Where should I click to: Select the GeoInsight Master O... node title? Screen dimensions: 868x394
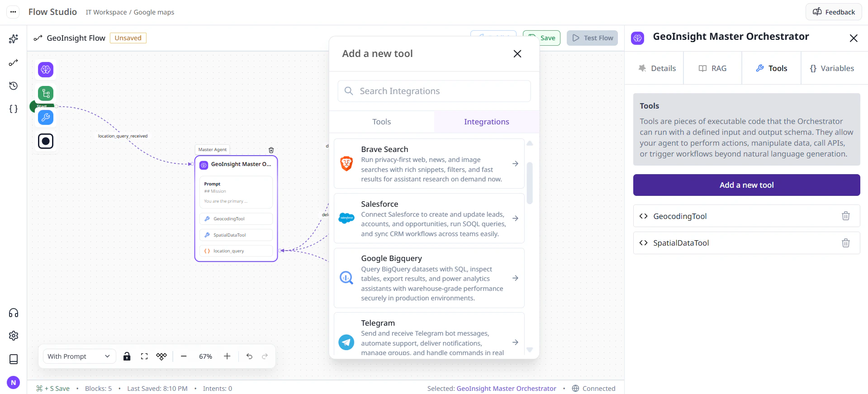click(241, 165)
